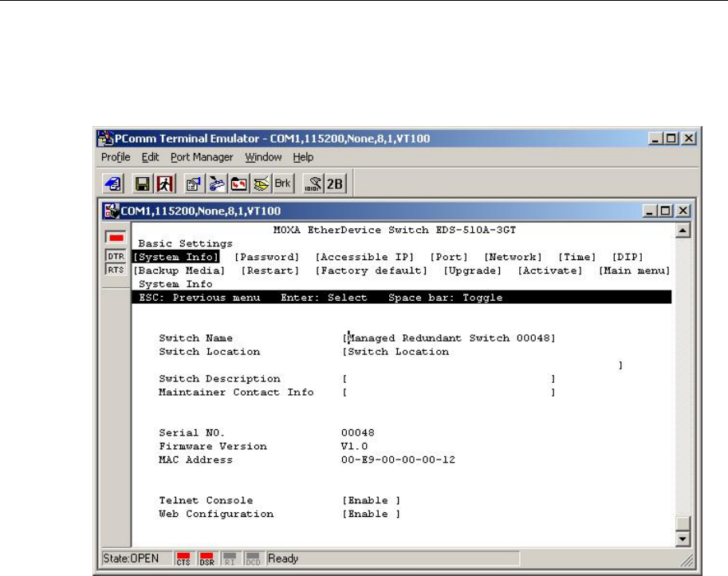The width and height of the screenshot is (728, 576).
Task: Click the exit running-man toolbar icon
Action: coord(165,184)
